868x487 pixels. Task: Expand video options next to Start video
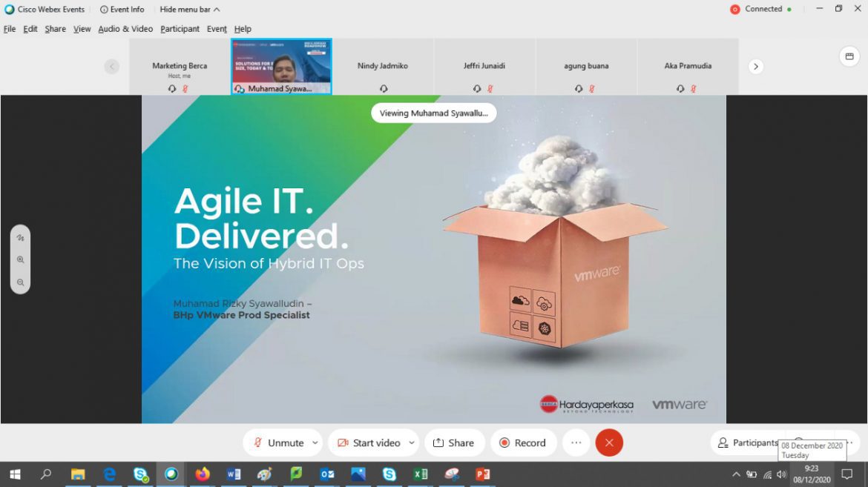[412, 443]
